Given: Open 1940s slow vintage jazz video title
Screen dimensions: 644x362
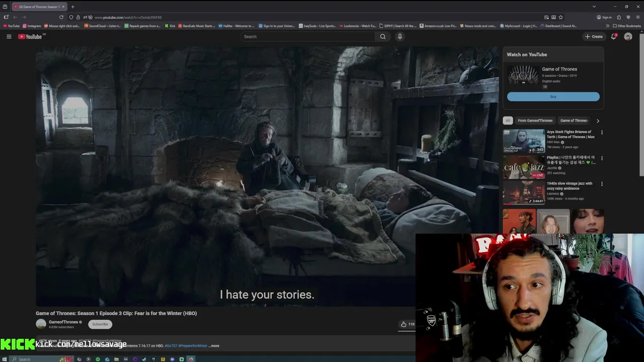Looking at the screenshot, I should (570, 186).
